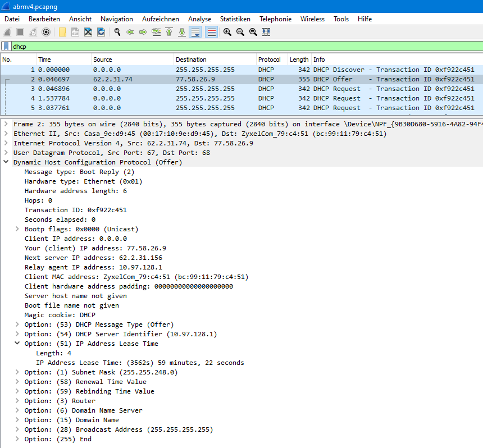
Task: Sort packets by the Protocol column header
Action: click(x=270, y=60)
